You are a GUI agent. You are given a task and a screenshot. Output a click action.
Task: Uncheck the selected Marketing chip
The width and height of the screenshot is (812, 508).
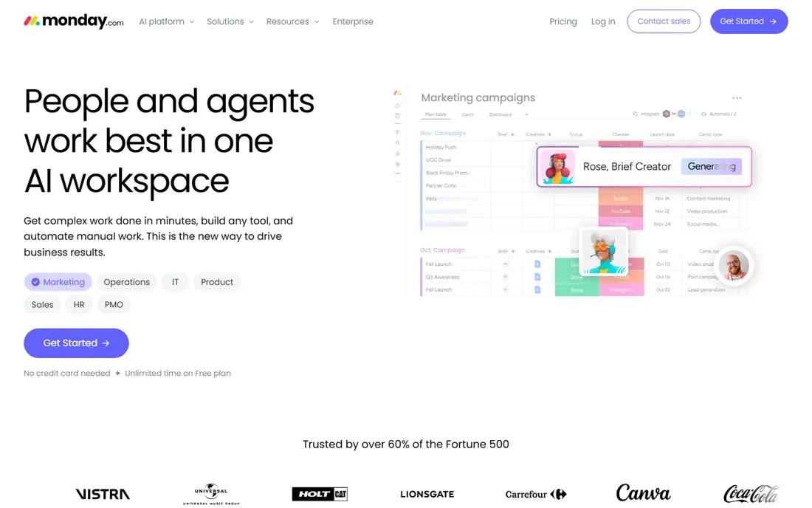pos(58,282)
